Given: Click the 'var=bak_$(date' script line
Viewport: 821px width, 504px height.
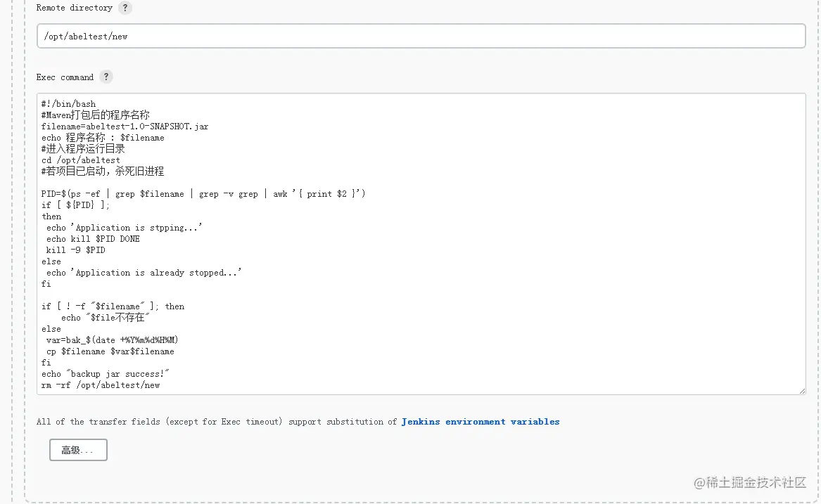Looking at the screenshot, I should [x=112, y=340].
